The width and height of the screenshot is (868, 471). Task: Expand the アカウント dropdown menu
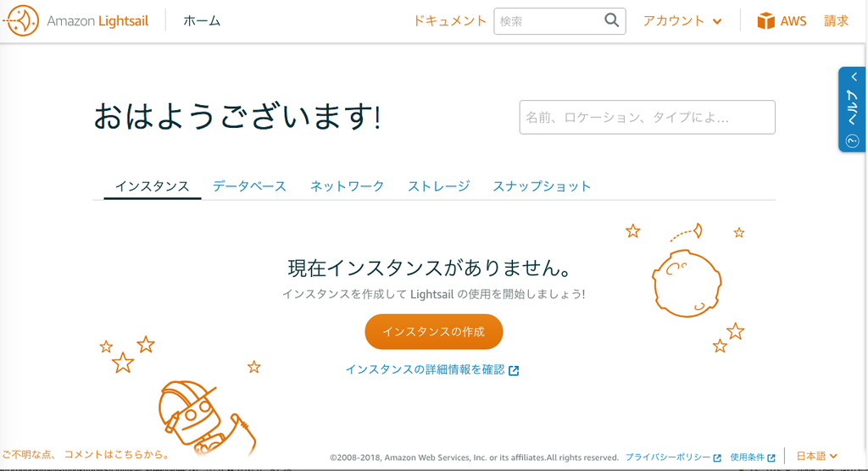[682, 21]
